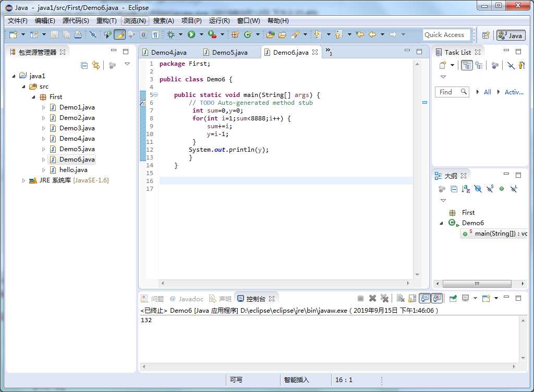Click the Java perspective button

point(511,35)
